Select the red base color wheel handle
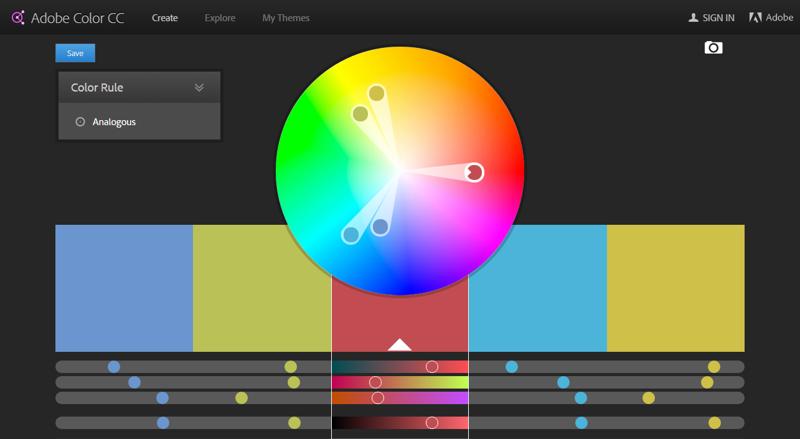800x439 pixels. [x=474, y=172]
